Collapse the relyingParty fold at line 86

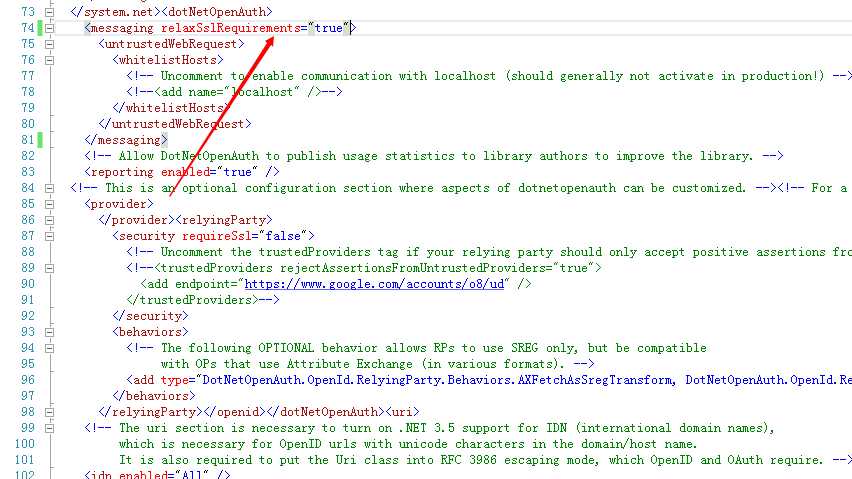(49, 220)
